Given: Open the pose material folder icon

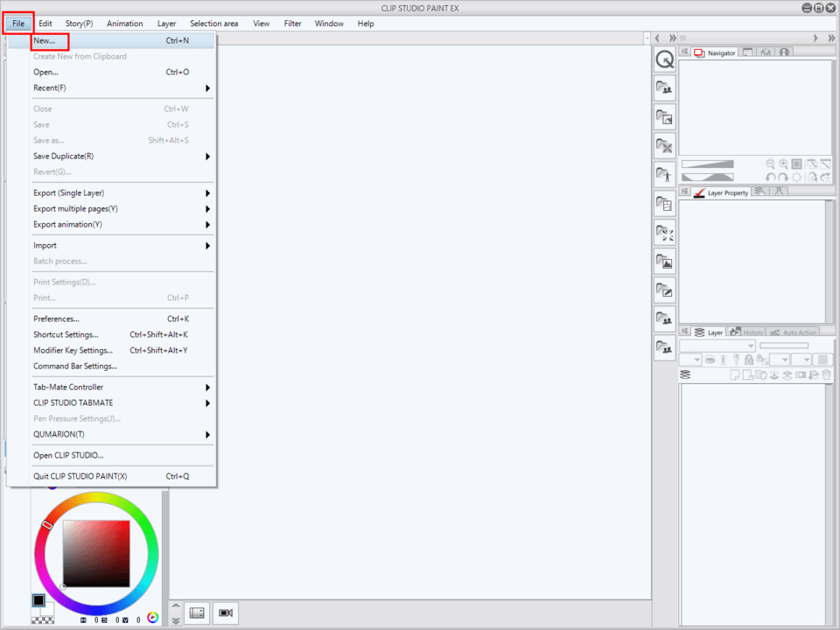Looking at the screenshot, I should [665, 175].
